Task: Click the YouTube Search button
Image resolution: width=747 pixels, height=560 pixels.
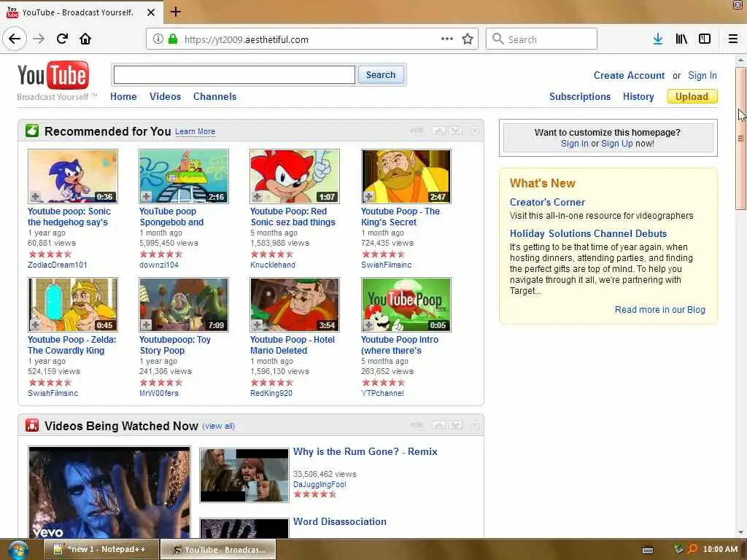Action: [381, 75]
